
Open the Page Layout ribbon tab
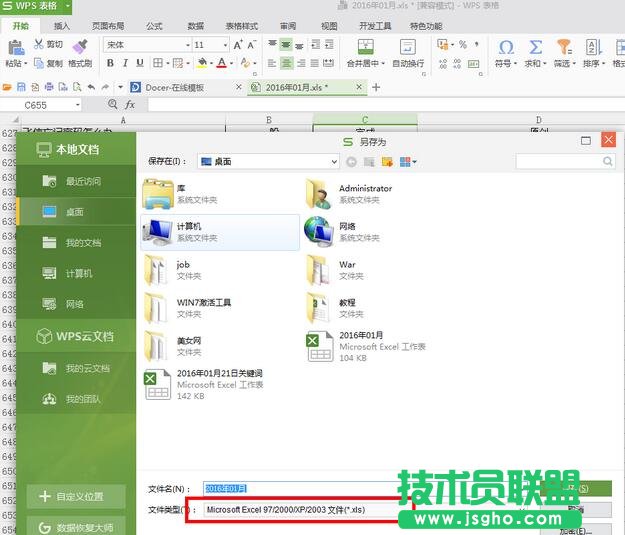coord(108,26)
